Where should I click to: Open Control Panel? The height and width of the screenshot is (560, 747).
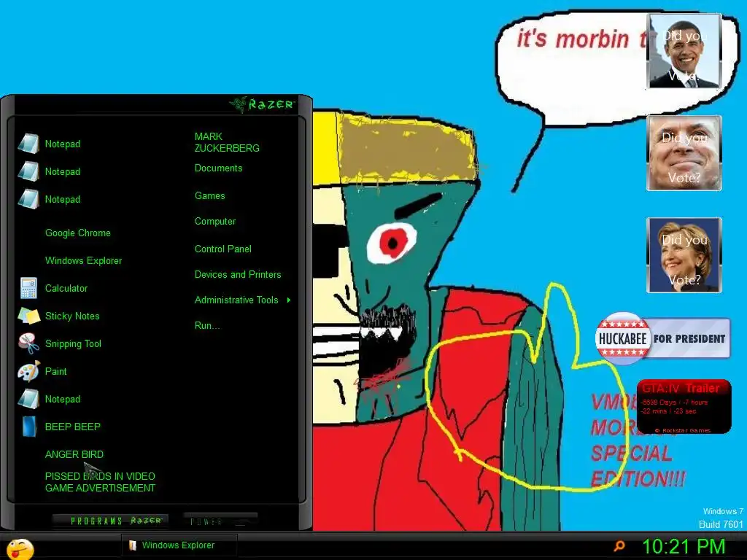(222, 249)
